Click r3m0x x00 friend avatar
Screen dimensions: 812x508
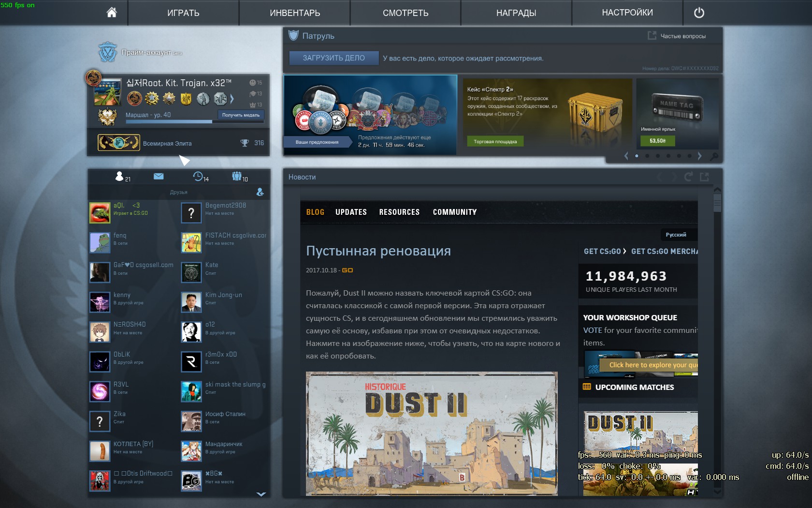[x=191, y=362]
